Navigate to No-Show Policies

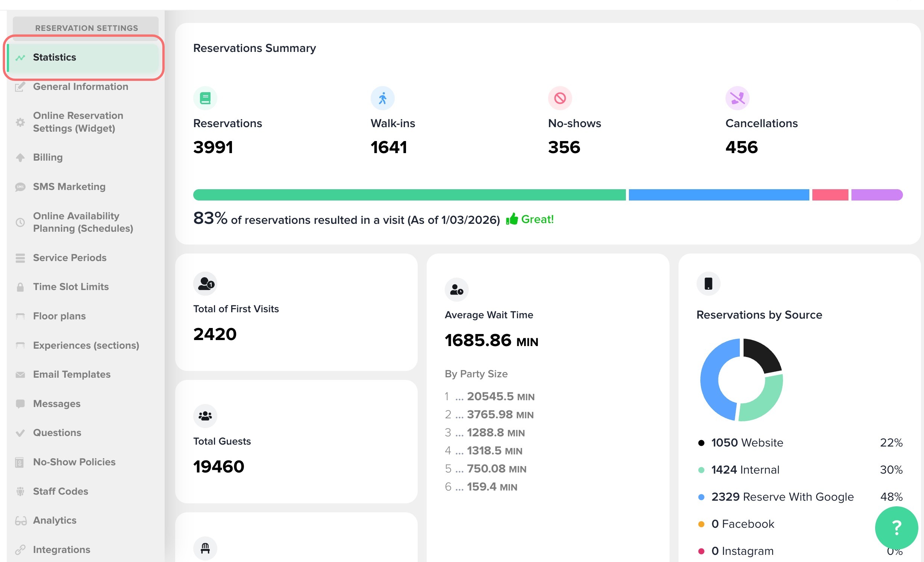pyautogui.click(x=74, y=462)
